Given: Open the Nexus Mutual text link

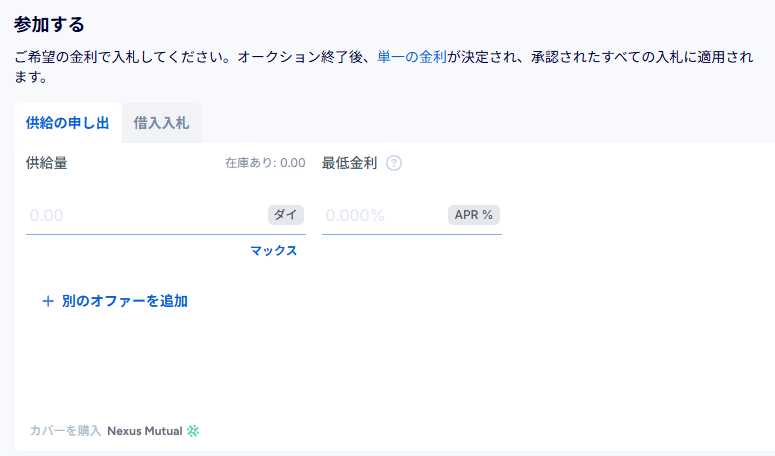Looking at the screenshot, I should click(x=145, y=431).
